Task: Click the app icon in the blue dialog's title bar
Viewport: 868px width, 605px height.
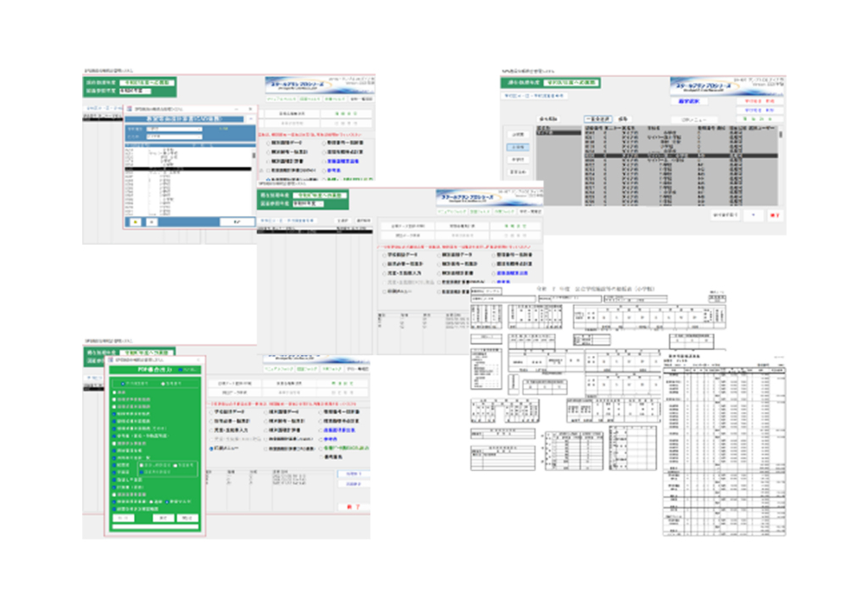Action: (x=130, y=109)
